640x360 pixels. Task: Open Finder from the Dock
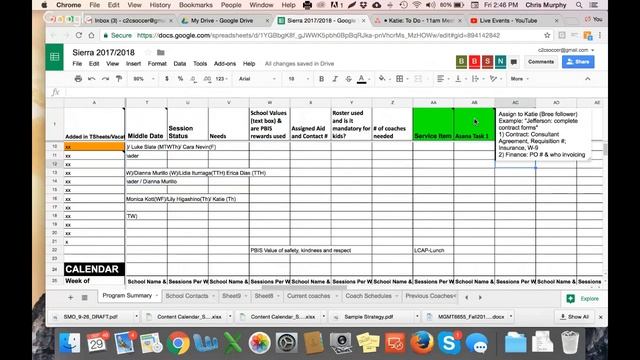[x=70, y=343]
